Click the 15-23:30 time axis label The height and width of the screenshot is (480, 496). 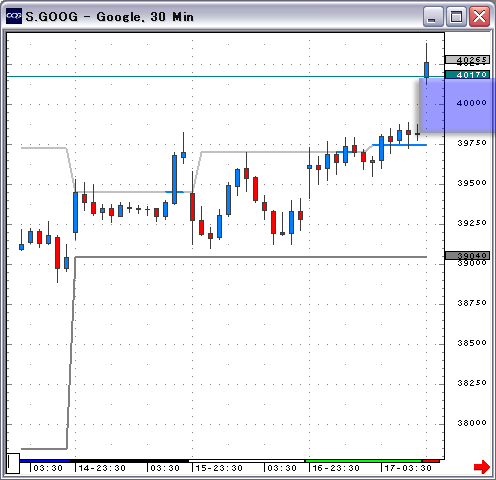click(219, 468)
